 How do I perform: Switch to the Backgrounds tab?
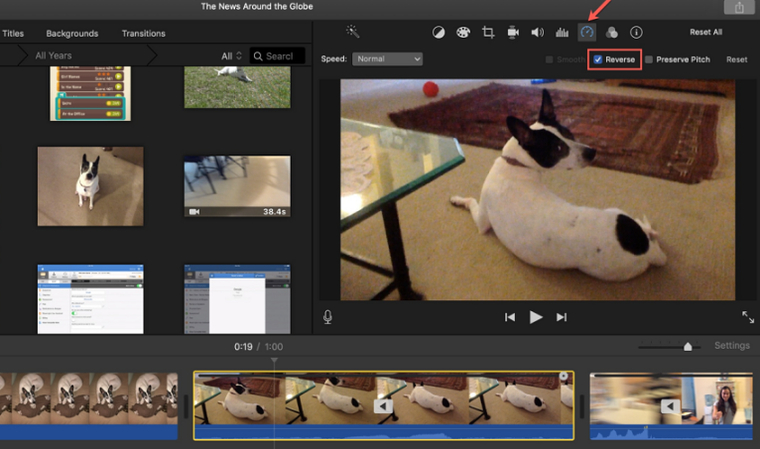72,33
